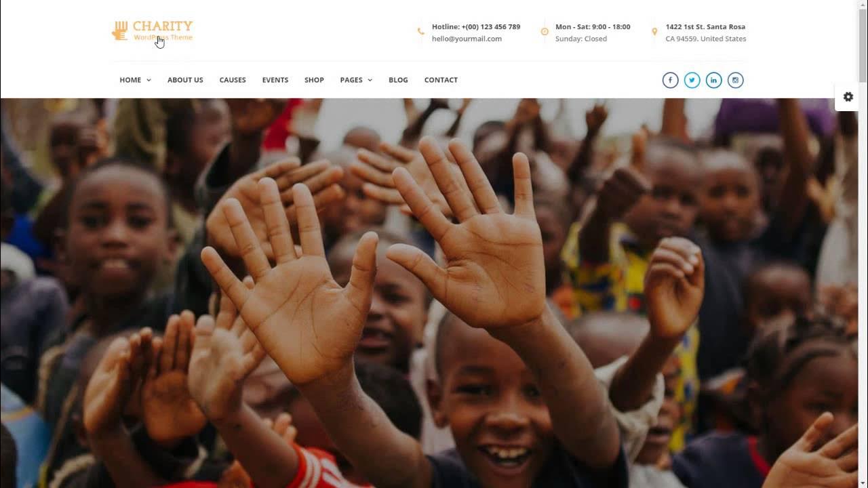Click the page vertical scrollbar thumb
The height and width of the screenshot is (488, 868).
tap(863, 46)
